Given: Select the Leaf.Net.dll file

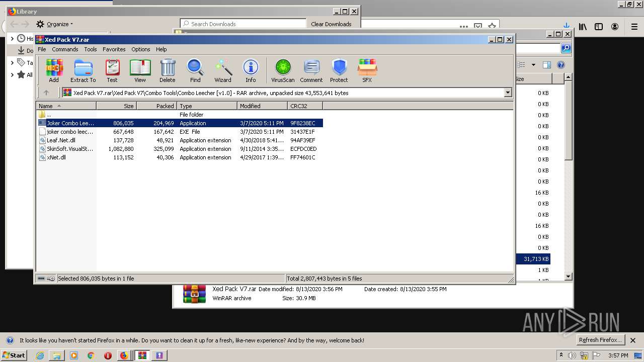Looking at the screenshot, I should coord(180,140).
